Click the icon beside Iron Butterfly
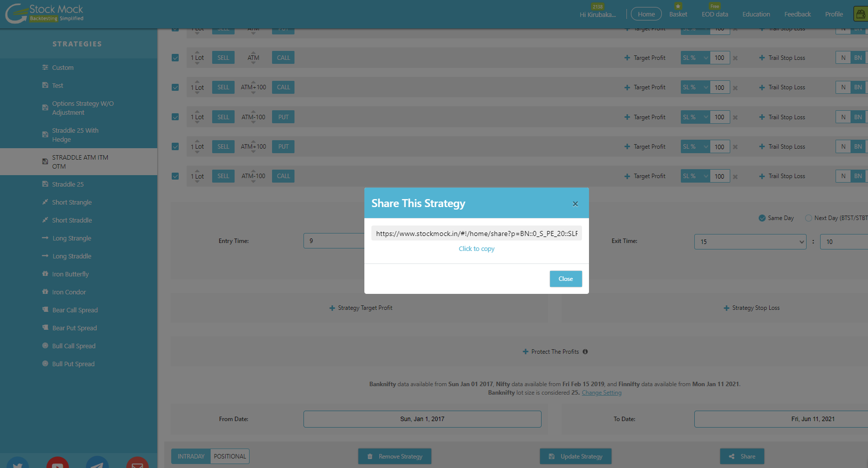This screenshot has height=468, width=868. coord(45,274)
